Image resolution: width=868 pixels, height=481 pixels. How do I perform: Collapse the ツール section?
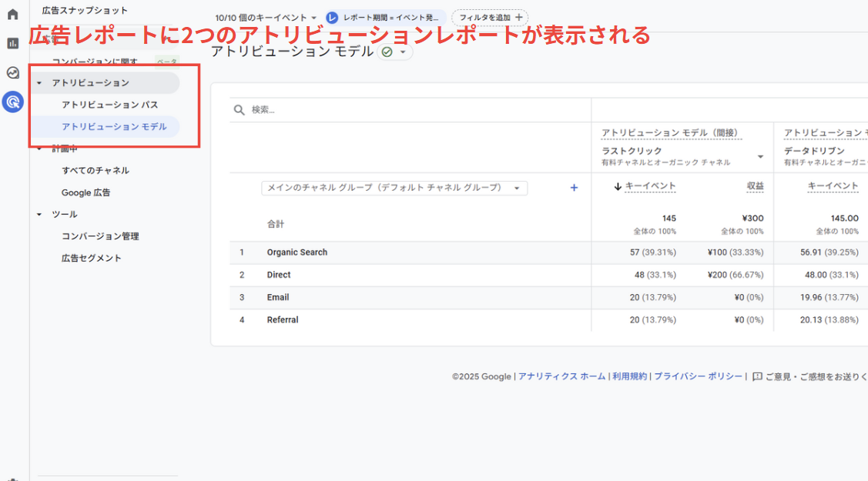point(39,215)
